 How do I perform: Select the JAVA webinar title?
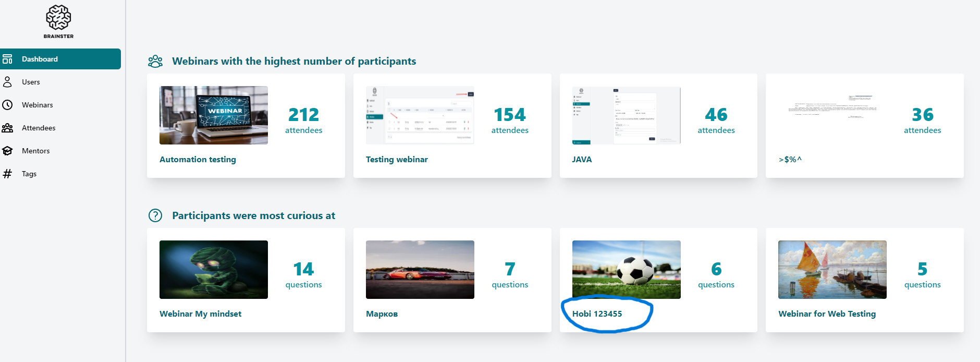582,160
